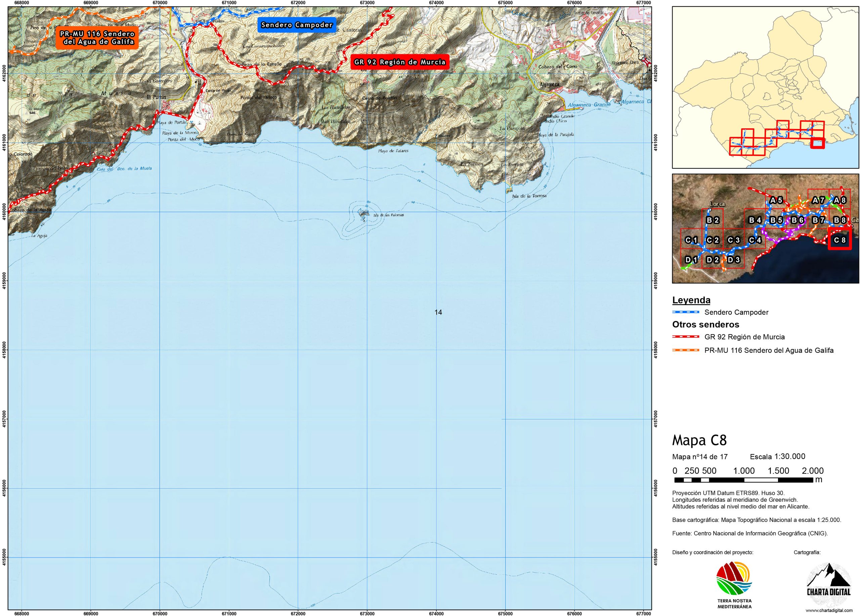The image size is (860, 616).
Task: Select the C 8 tile in index map
Action: click(840, 240)
